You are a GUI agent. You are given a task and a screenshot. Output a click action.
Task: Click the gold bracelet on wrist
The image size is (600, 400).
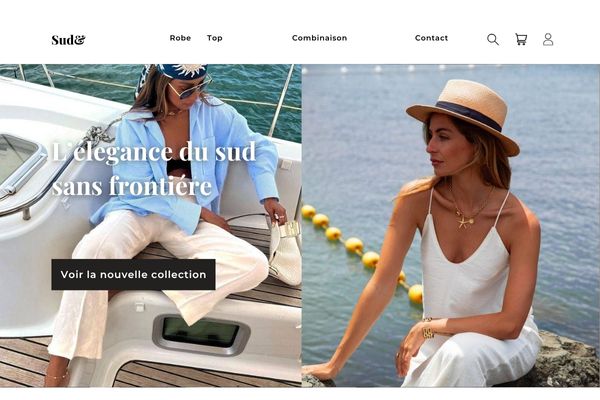point(428,329)
